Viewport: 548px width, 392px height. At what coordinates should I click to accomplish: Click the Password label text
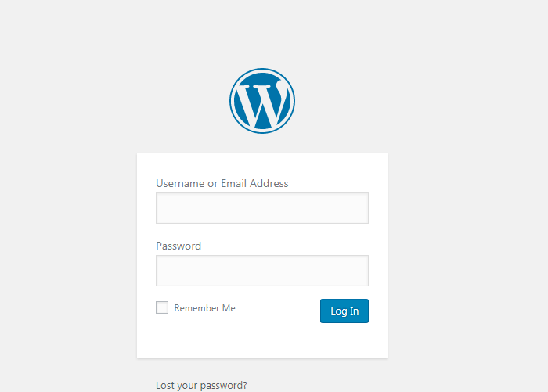178,246
